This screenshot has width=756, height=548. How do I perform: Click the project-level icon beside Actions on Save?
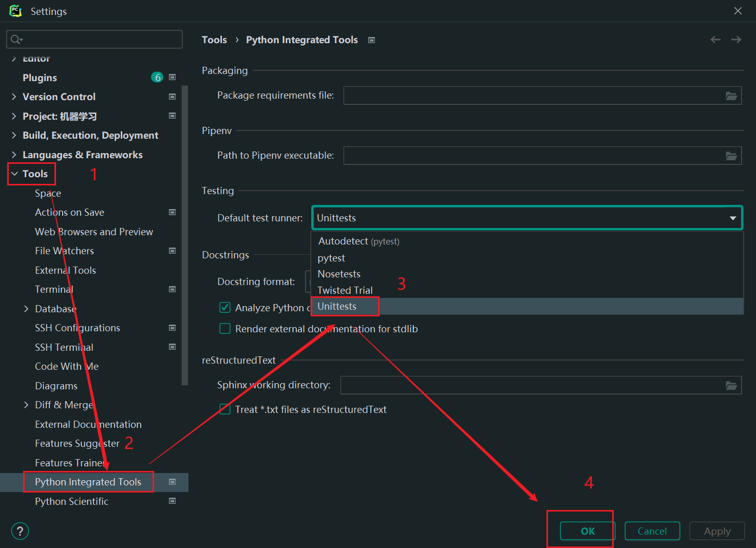(173, 212)
